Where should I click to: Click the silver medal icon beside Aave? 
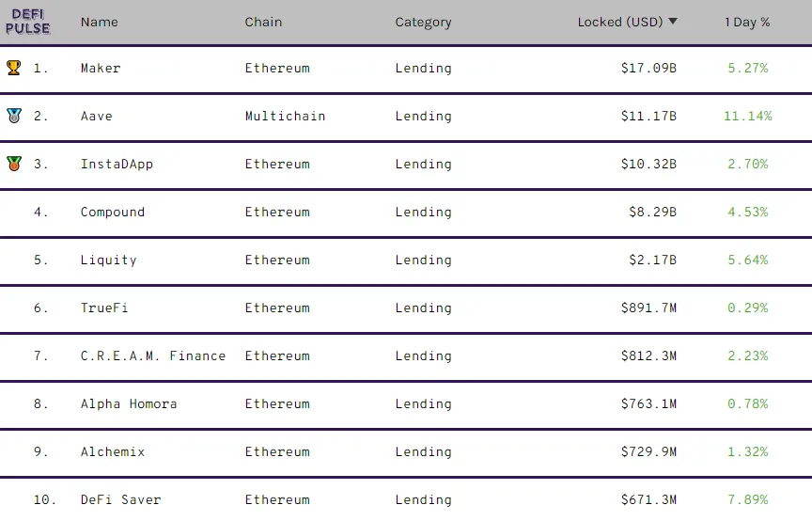point(14,116)
